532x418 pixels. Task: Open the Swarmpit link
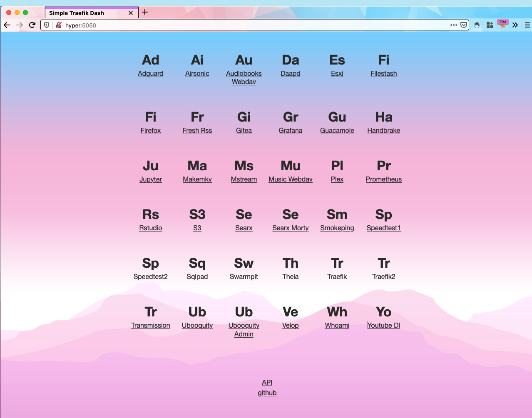click(x=244, y=276)
